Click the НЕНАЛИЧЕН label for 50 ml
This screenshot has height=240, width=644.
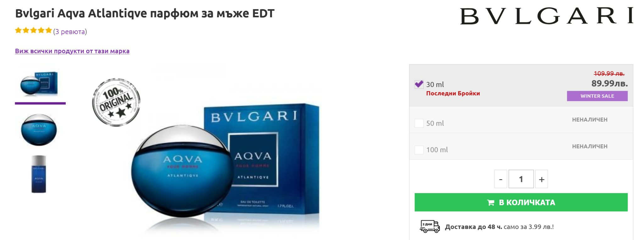tap(590, 120)
